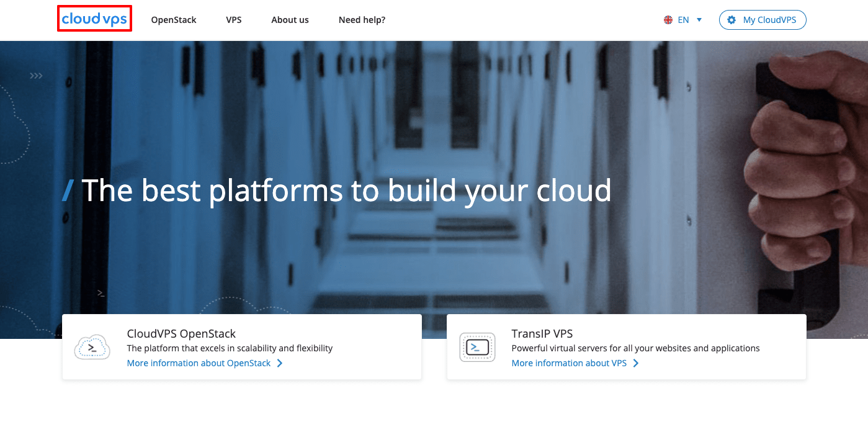The height and width of the screenshot is (432, 868).
Task: Click the gear icon in My CloudVPS
Action: (x=732, y=20)
